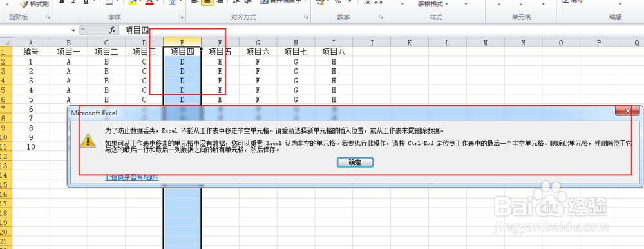Screen dimensions: 644x249
Task: Open the 数字 group dialog launcher
Action: pos(381,17)
